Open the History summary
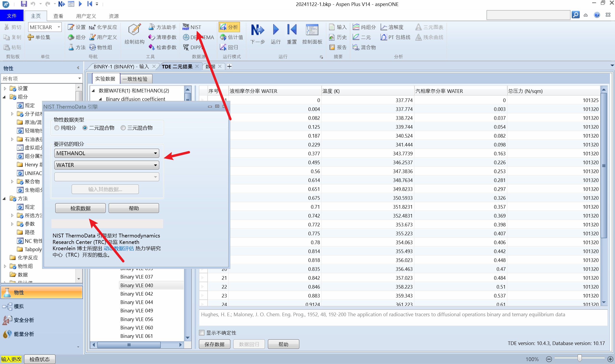This screenshot has height=364, width=615. (x=338, y=37)
